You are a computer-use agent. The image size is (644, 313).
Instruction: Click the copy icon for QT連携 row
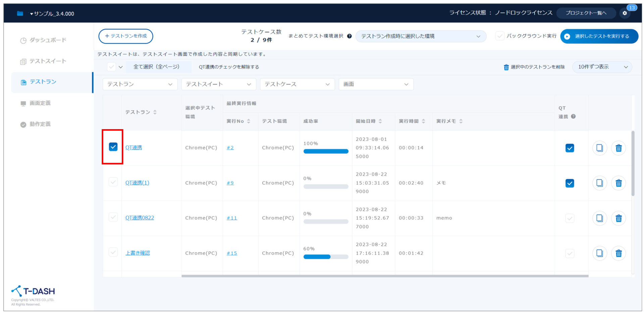(599, 148)
